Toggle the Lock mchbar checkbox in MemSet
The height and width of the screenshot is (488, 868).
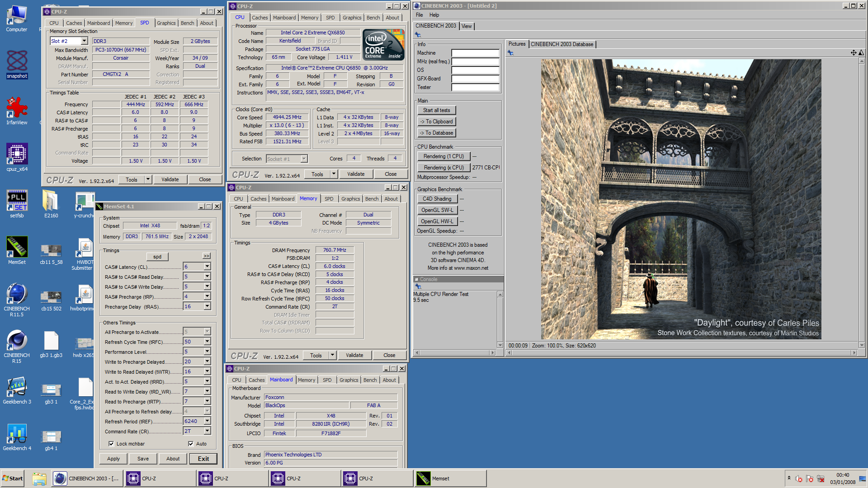(111, 444)
